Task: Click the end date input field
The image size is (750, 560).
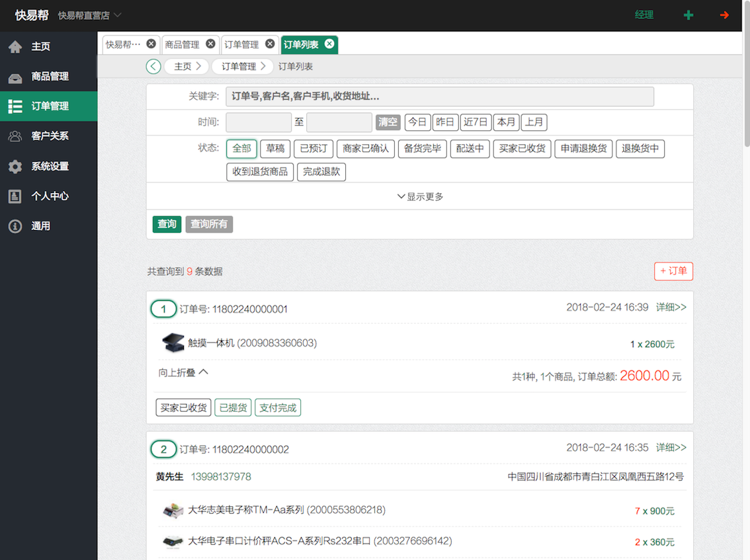Action: (339, 122)
